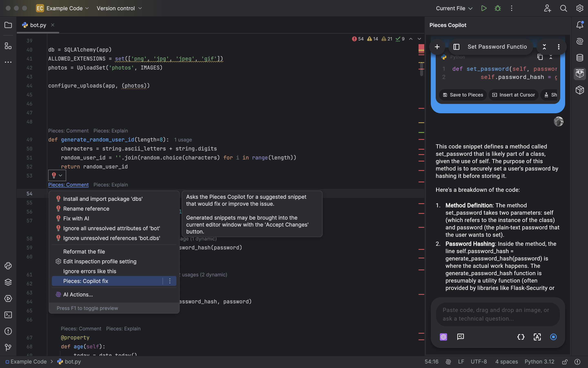
Task: Open Current File run configuration dropdown
Action: coord(454,8)
